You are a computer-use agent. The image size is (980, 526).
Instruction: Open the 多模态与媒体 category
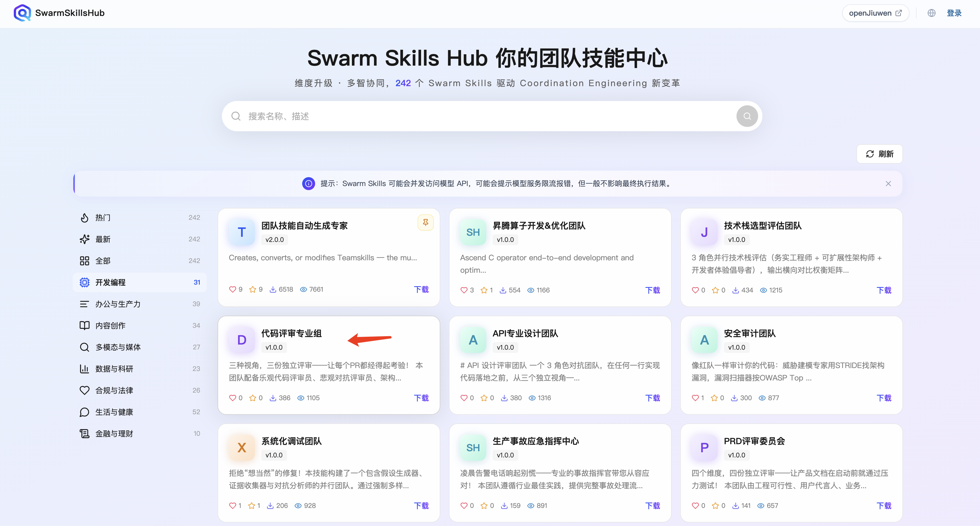[x=140, y=347]
